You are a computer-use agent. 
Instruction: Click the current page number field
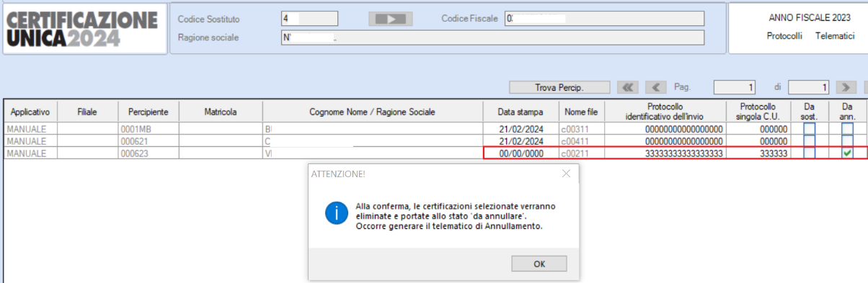pos(735,87)
